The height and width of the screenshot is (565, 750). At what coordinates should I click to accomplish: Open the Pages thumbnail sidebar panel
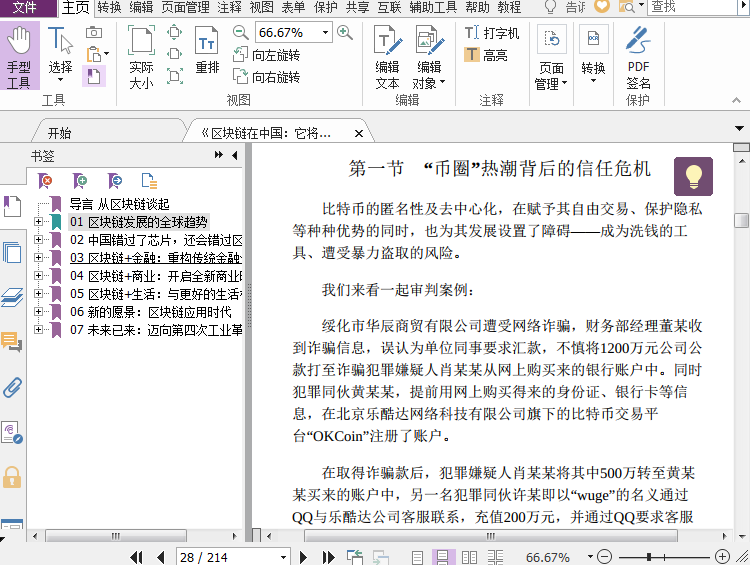point(12,252)
